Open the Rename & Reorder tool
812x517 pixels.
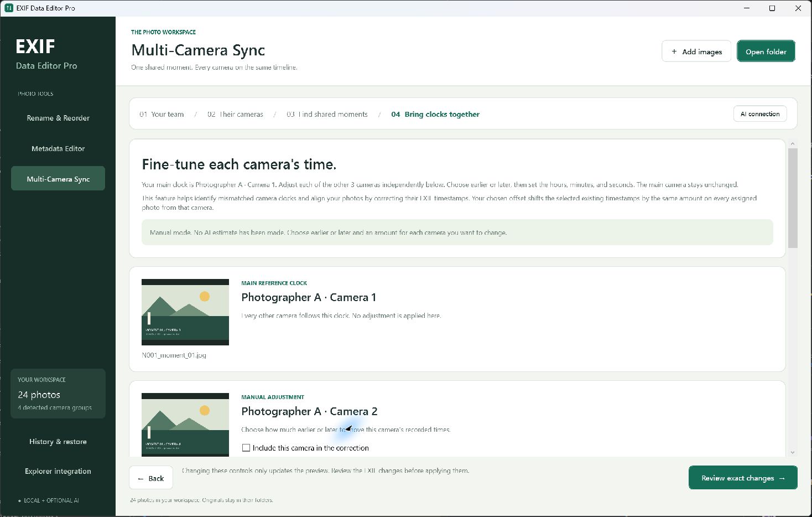58,118
